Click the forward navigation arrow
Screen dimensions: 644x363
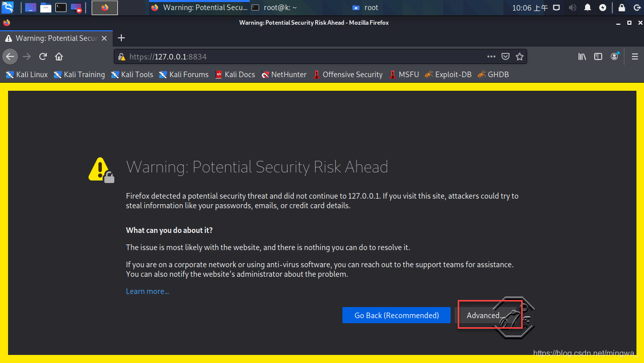pos(27,56)
